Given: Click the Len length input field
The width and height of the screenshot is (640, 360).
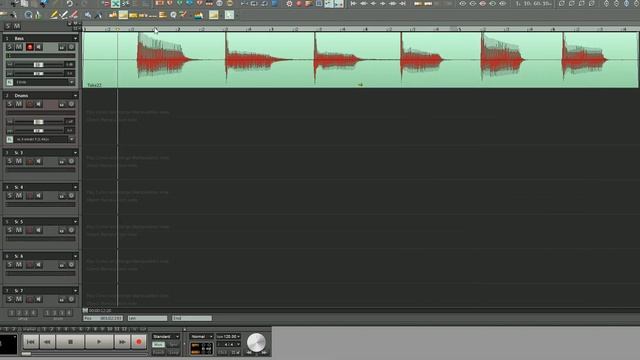Looking at the screenshot, I should (x=147, y=318).
